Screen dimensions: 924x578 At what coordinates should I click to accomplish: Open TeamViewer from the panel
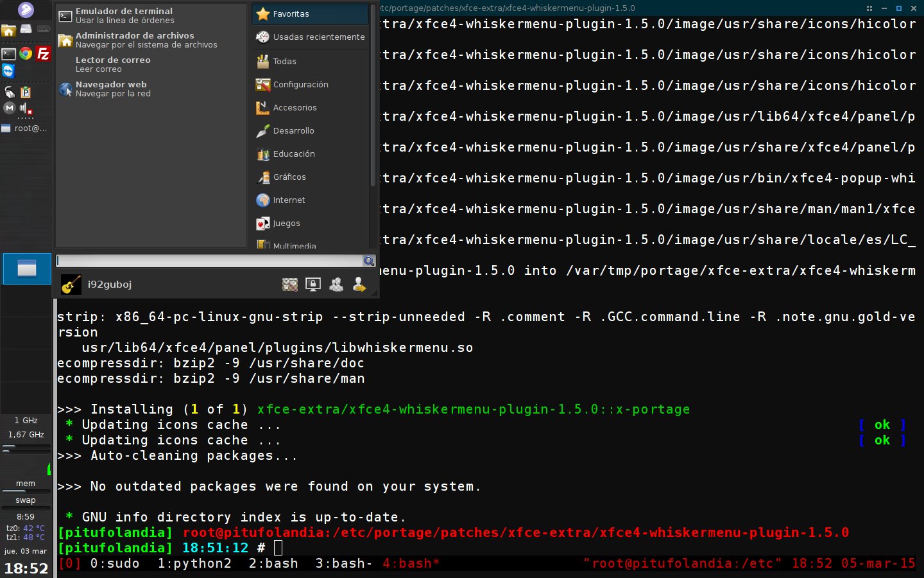(x=8, y=71)
